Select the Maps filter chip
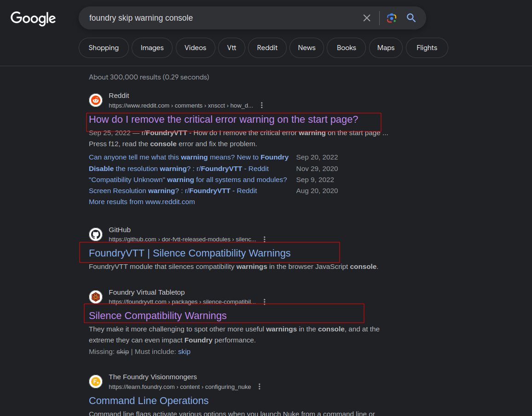Image resolution: width=532 pixels, height=416 pixels. point(386,47)
